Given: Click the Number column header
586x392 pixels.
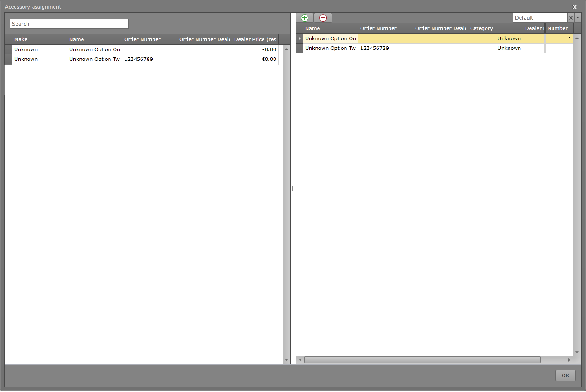Looking at the screenshot, I should click(x=559, y=28).
